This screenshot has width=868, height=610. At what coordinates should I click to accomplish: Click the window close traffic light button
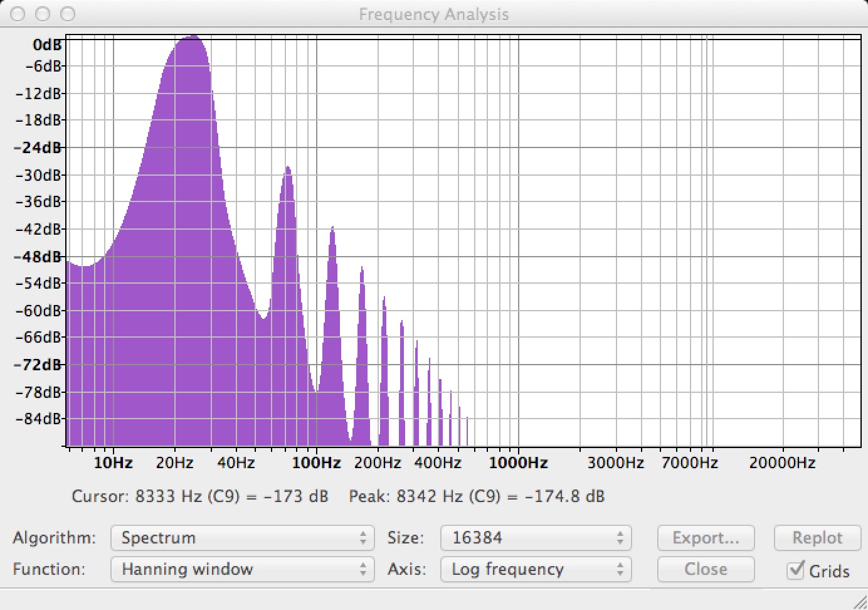(18, 14)
